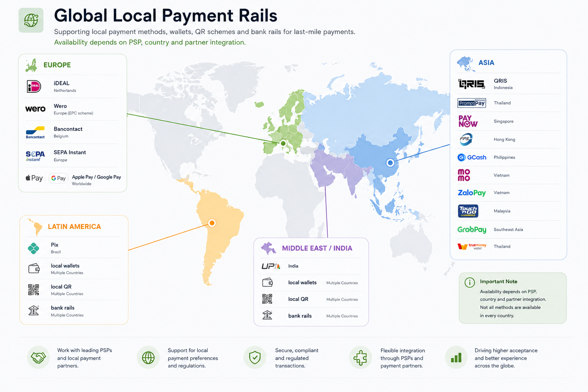Click the 'Southeast Asia' label
The height and width of the screenshot is (392, 588).
(508, 230)
